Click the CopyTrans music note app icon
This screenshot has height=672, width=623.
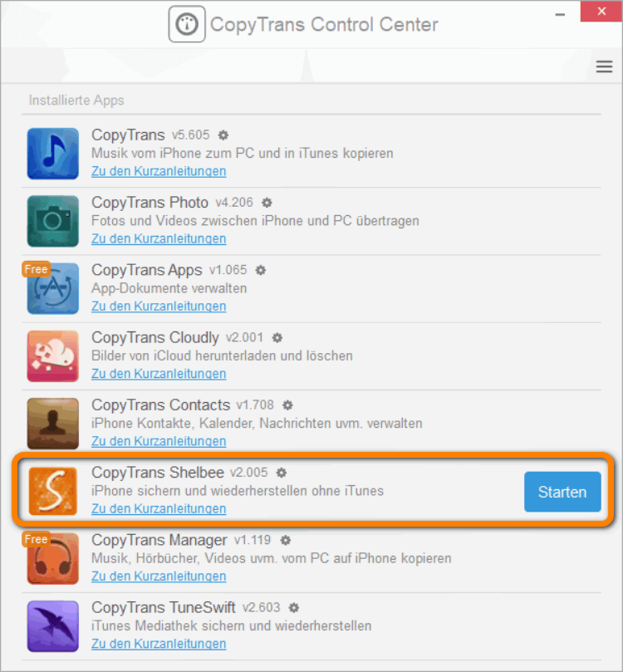(53, 154)
